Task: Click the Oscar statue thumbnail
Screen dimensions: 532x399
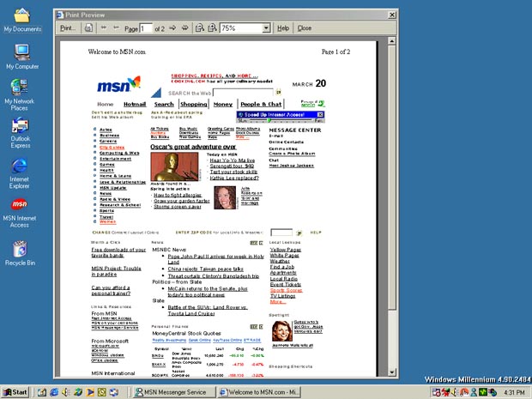Action: point(174,166)
